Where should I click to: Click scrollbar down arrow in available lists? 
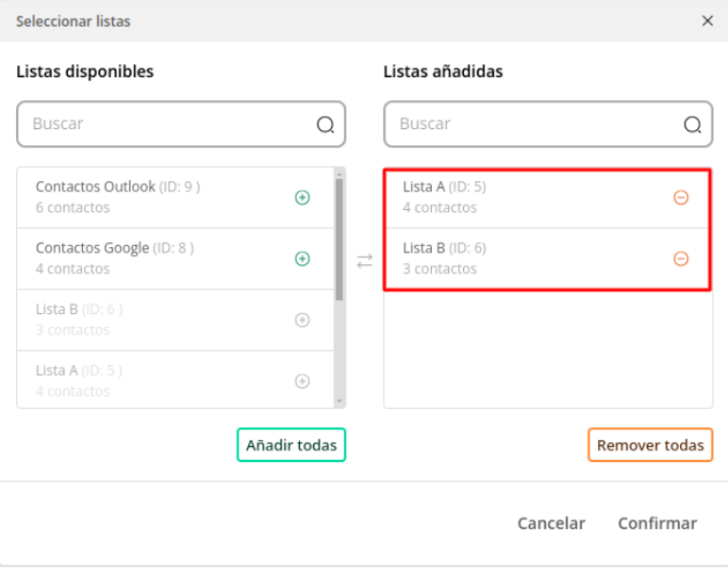click(339, 401)
